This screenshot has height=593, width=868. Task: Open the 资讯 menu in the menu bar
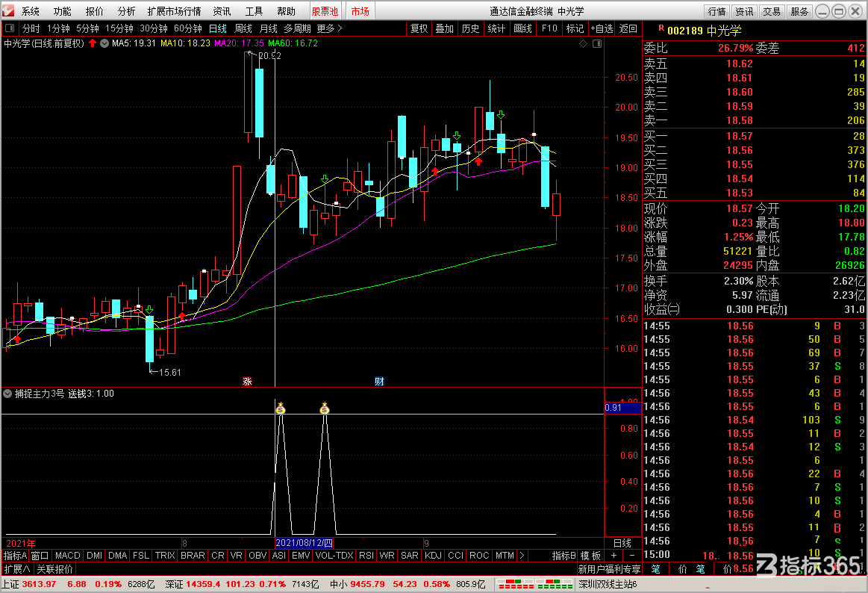click(x=222, y=11)
